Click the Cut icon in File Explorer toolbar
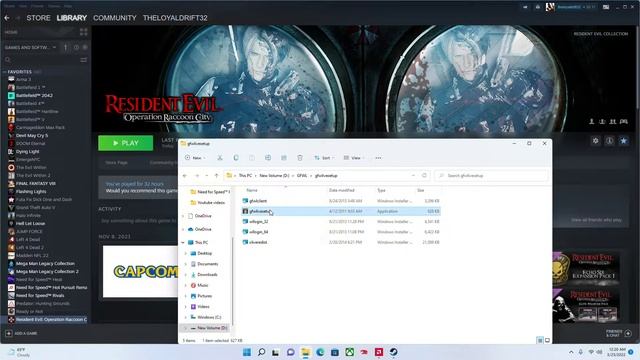Viewport: 640px width, 360px height. point(220,158)
